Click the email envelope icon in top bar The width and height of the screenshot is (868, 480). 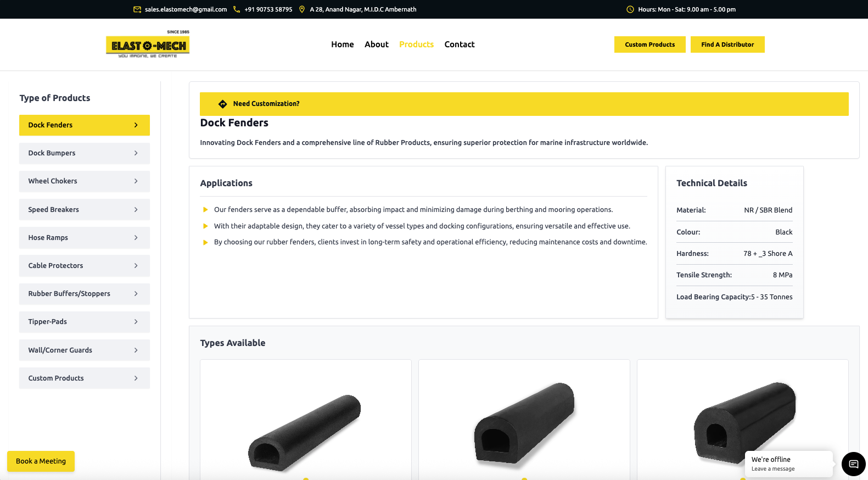pyautogui.click(x=137, y=9)
